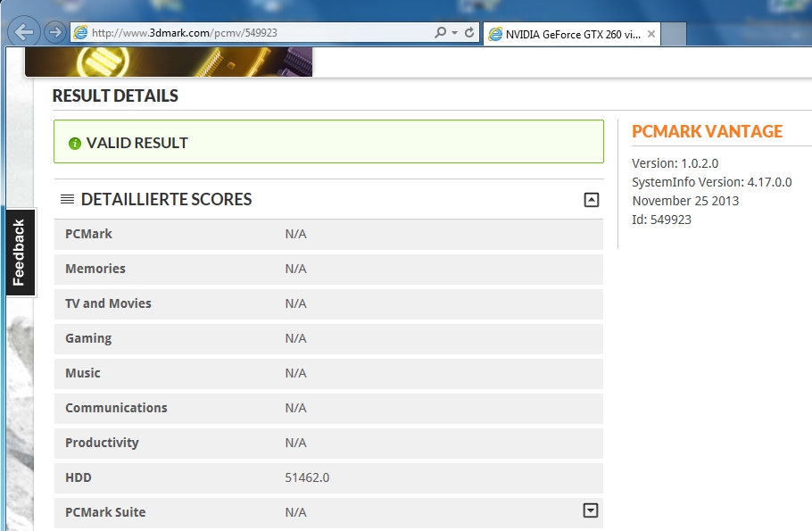This screenshot has height=531, width=812.
Task: Click the SystemInfo Version: 4.17.0.0 text
Action: point(711,182)
